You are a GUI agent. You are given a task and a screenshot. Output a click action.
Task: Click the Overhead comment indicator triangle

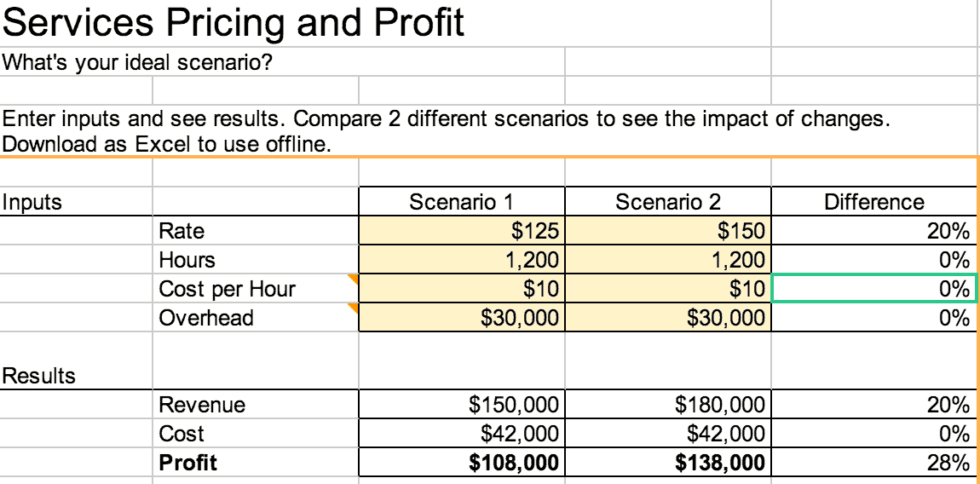tap(354, 308)
